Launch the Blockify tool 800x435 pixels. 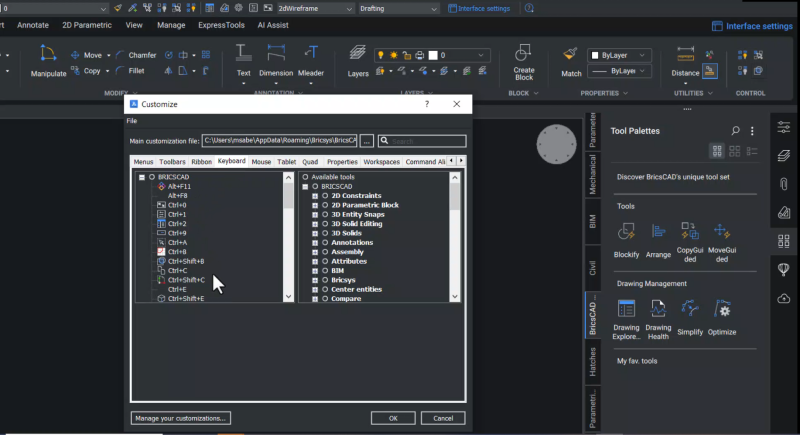(626, 240)
